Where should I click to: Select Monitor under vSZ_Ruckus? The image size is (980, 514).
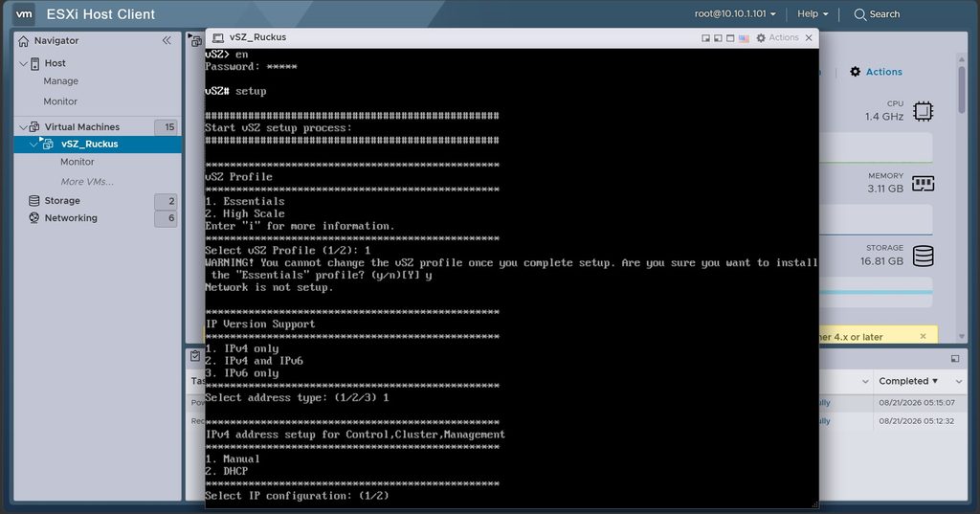point(77,162)
